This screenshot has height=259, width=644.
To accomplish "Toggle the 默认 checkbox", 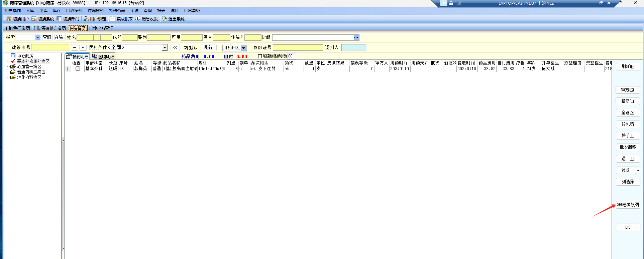I will 186,48.
